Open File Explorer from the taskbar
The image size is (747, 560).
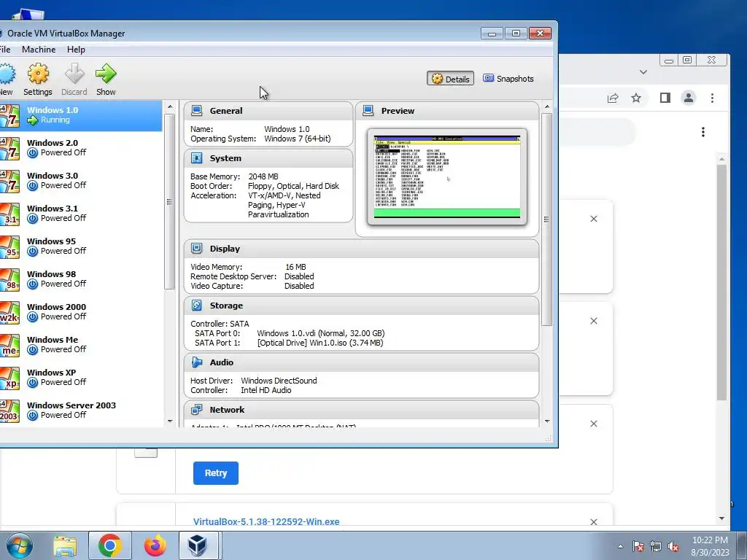tap(65, 545)
